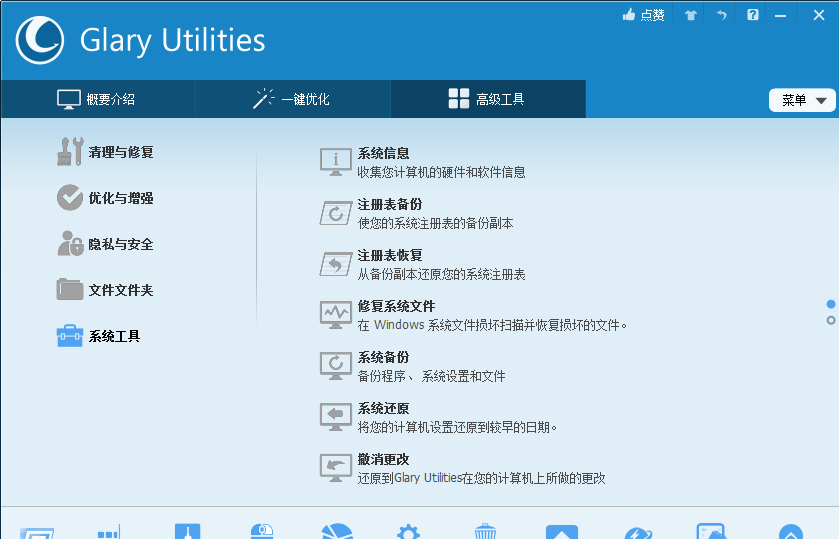The height and width of the screenshot is (539, 839).
Task: Switch to the 一键优化 tab
Action: click(292, 99)
